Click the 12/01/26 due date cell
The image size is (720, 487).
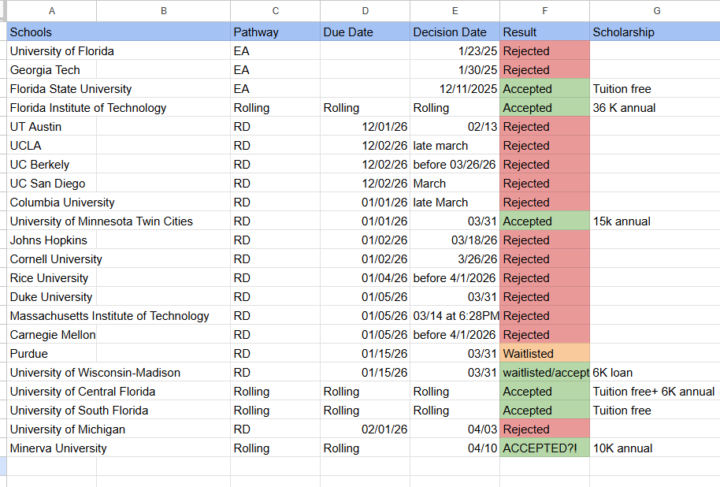(x=365, y=127)
